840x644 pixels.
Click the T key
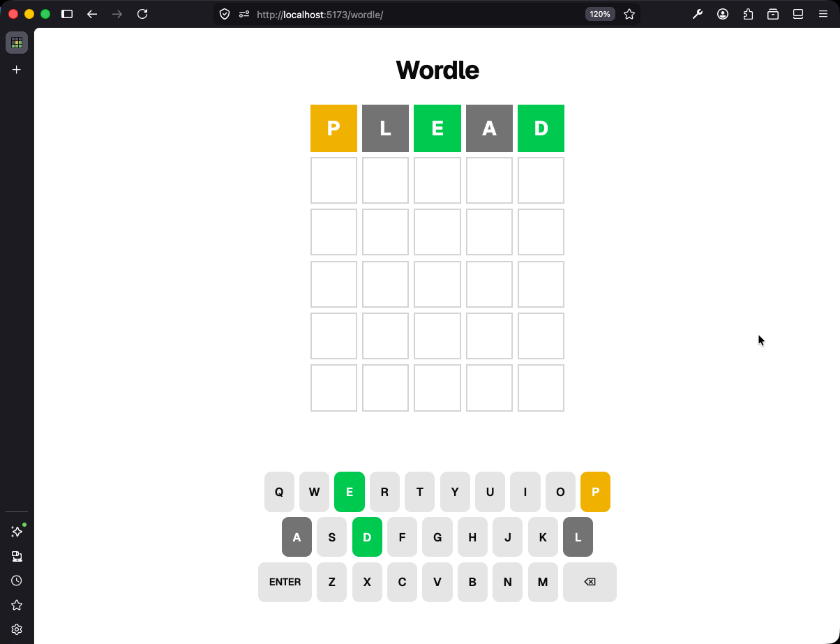coord(419,492)
